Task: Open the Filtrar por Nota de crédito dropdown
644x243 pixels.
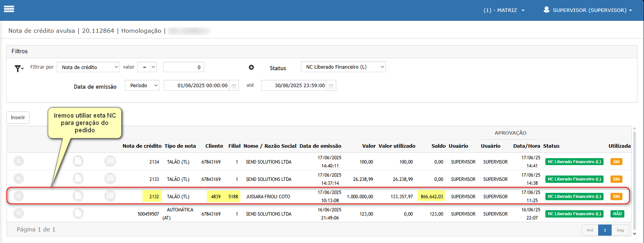Action: [88, 67]
